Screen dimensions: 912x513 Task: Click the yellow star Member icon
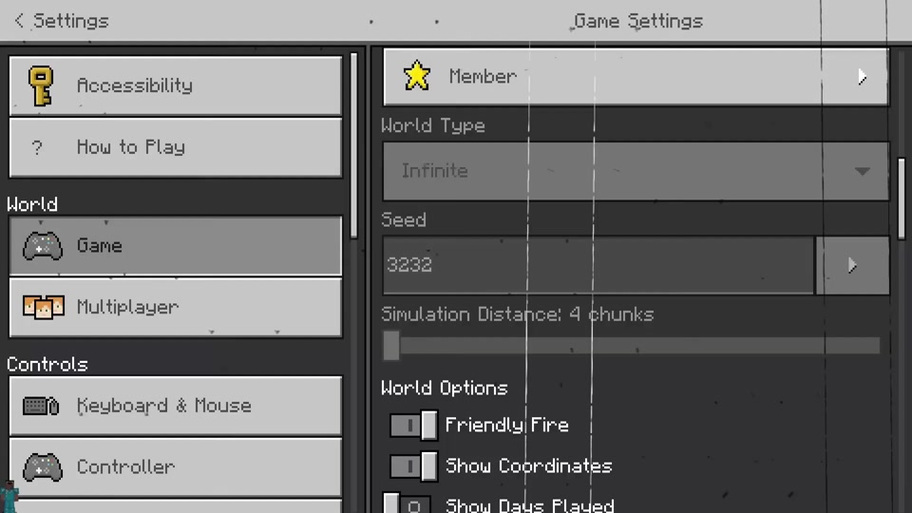pyautogui.click(x=417, y=76)
